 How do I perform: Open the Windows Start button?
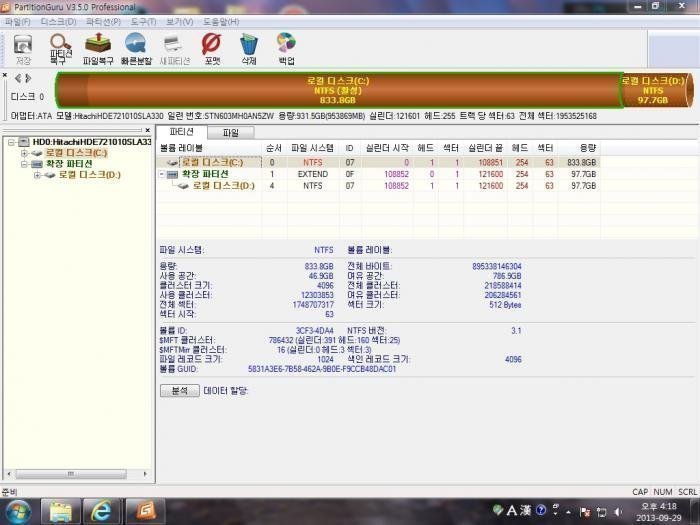pyautogui.click(x=17, y=511)
